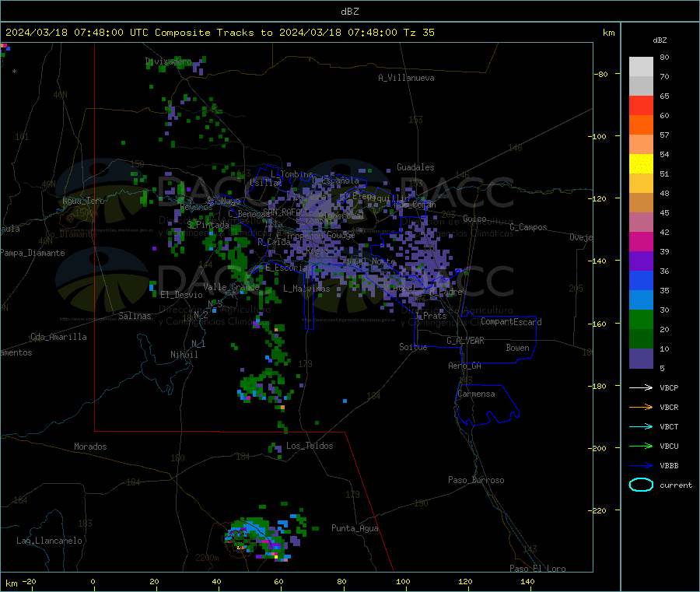Click the Salinas place label
Image resolution: width=700 pixels, height=592 pixels.
pos(135,316)
